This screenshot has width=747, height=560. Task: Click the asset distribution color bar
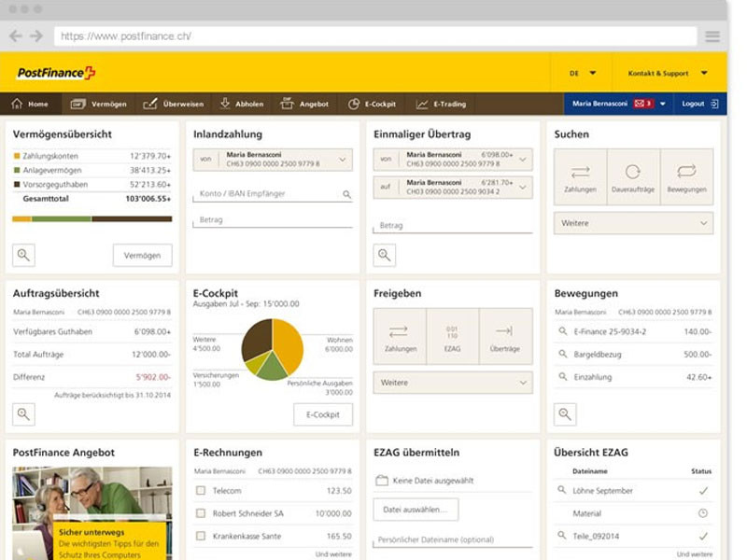click(x=92, y=219)
